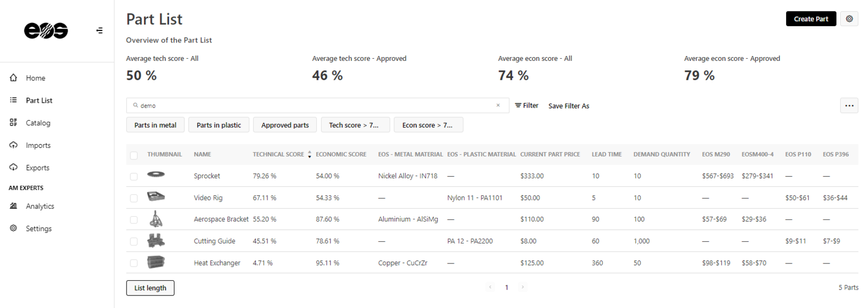
Task: Click the Create Part button
Action: coord(811,19)
